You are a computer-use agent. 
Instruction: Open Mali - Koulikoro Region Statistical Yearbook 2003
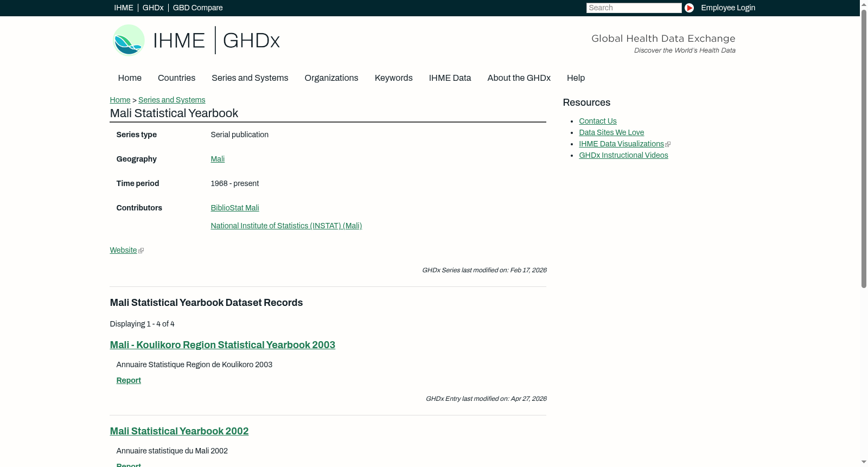222,345
